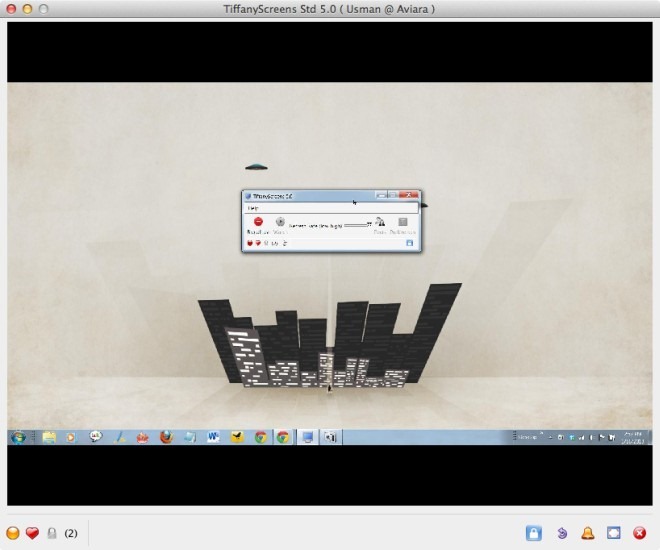The width and height of the screenshot is (660, 550).
Task: Open Windows Explorer folder in taskbar
Action: [49, 438]
